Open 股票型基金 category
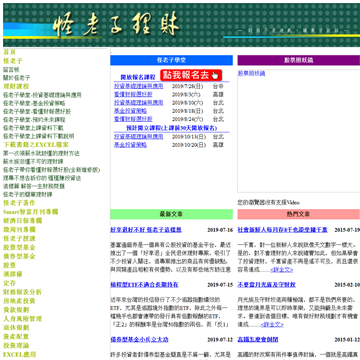 tap(19, 248)
